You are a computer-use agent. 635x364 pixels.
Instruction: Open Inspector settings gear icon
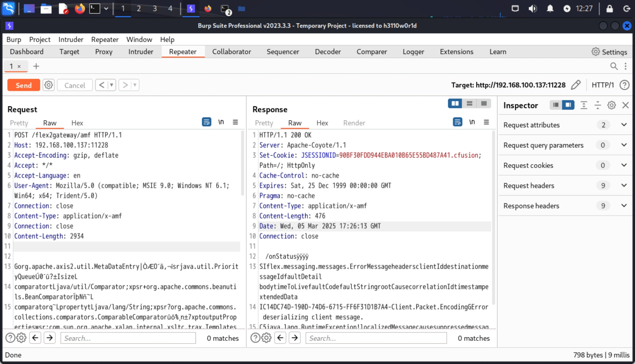[611, 105]
